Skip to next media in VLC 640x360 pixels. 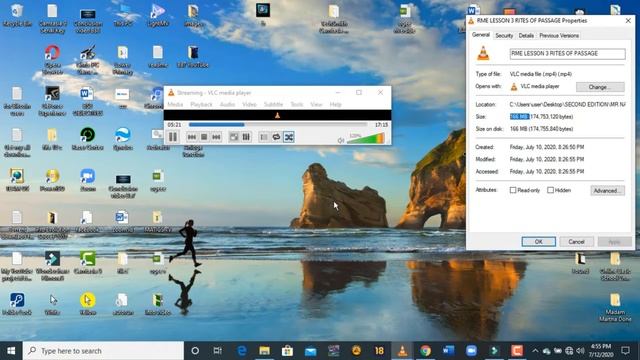[x=216, y=137]
